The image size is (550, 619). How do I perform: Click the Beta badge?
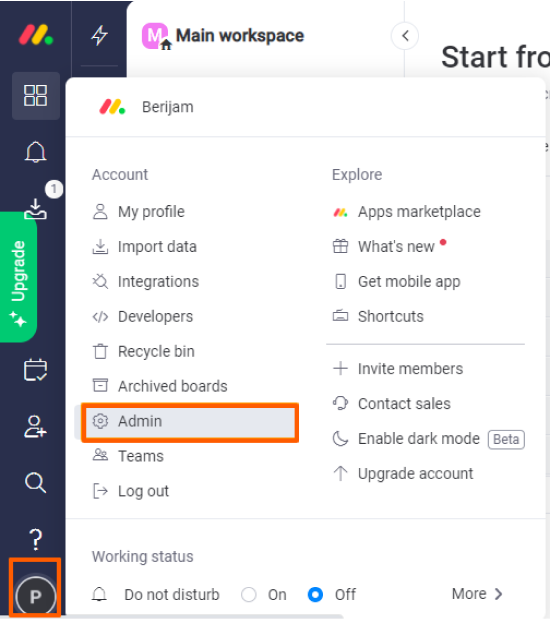(x=506, y=439)
